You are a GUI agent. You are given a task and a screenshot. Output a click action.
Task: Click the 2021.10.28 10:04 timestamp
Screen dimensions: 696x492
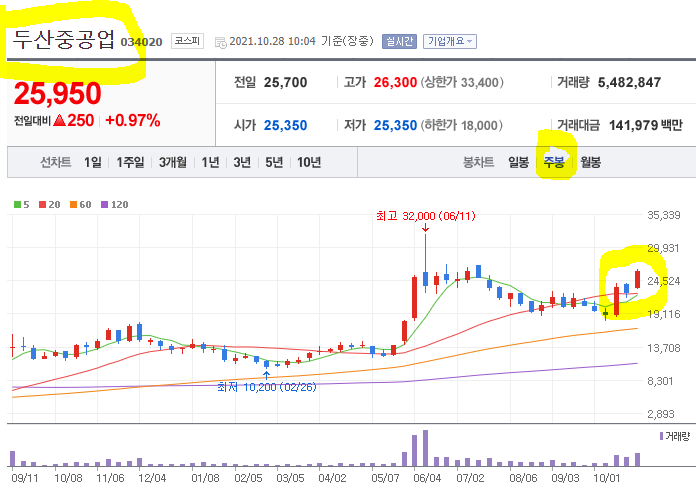[x=273, y=41]
